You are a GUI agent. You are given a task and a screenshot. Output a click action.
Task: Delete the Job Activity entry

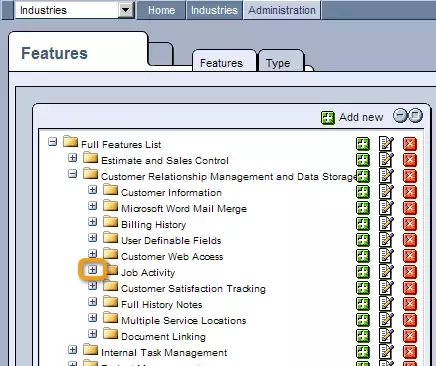[410, 272]
